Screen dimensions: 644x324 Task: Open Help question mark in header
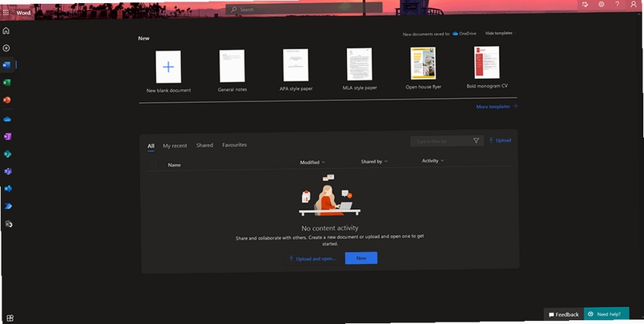[617, 4]
